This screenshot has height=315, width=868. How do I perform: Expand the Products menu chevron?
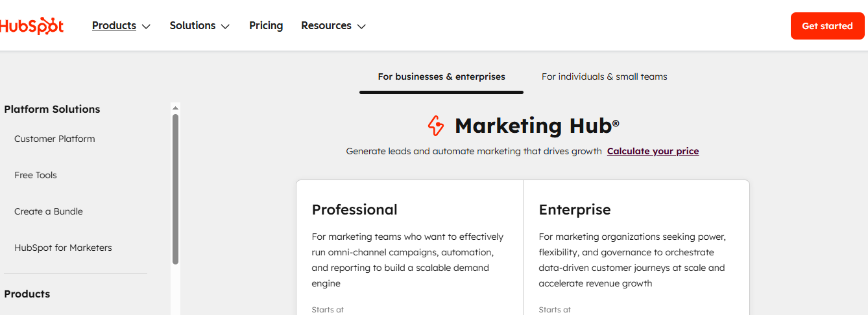[x=146, y=27]
